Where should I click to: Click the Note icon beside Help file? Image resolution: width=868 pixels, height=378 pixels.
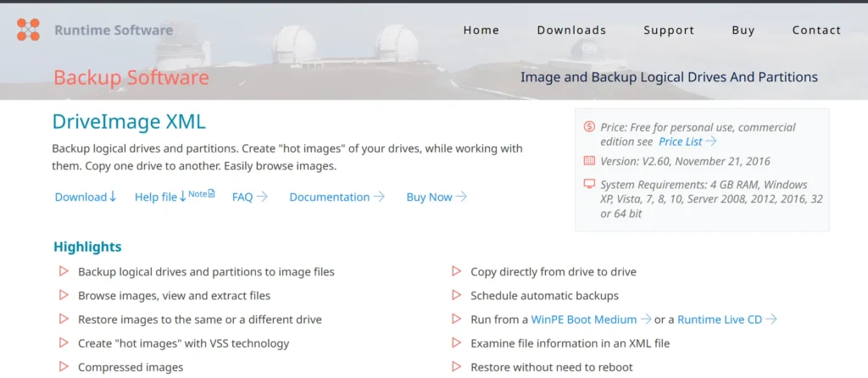point(202,194)
